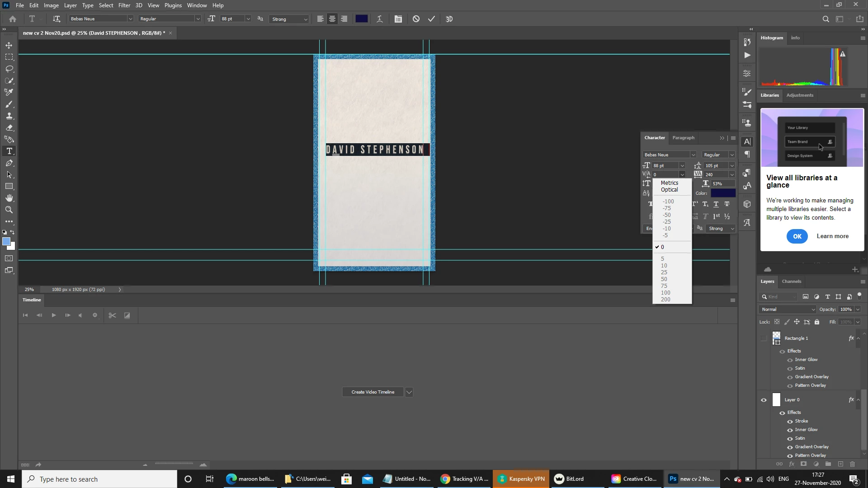Select the Eraser tool
The image size is (868, 488).
click(x=9, y=128)
